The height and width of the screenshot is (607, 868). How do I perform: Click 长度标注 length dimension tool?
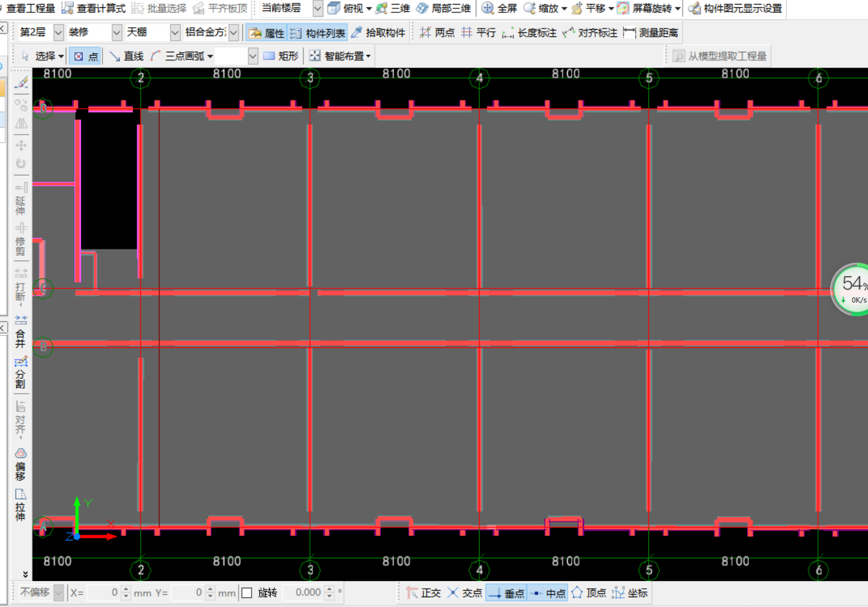(x=529, y=33)
